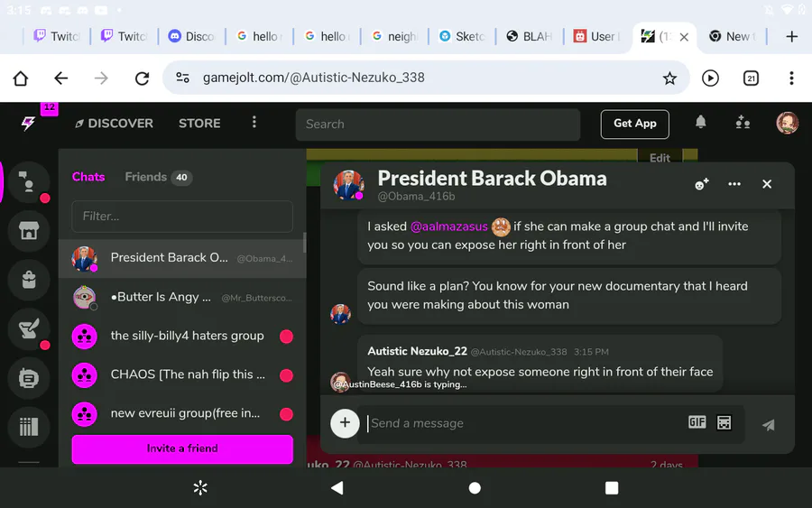This screenshot has height=508, width=812.
Task: Reload the gamejolt page
Action: click(x=142, y=79)
